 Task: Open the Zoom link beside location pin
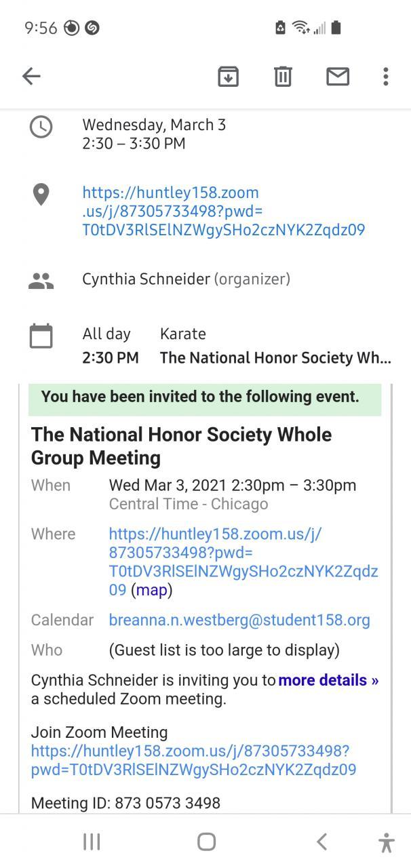coord(222,211)
